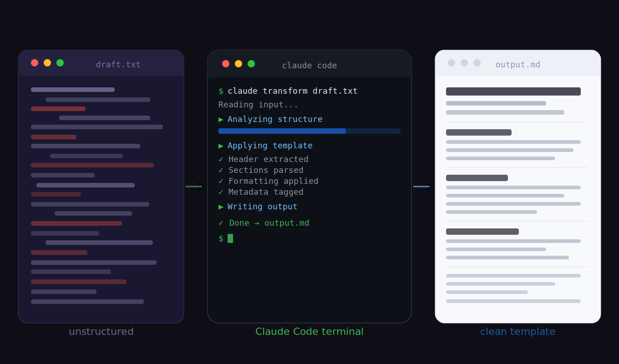The image size is (619, 364).
Task: Click the green terminal cursor block
Action: click(x=230, y=238)
